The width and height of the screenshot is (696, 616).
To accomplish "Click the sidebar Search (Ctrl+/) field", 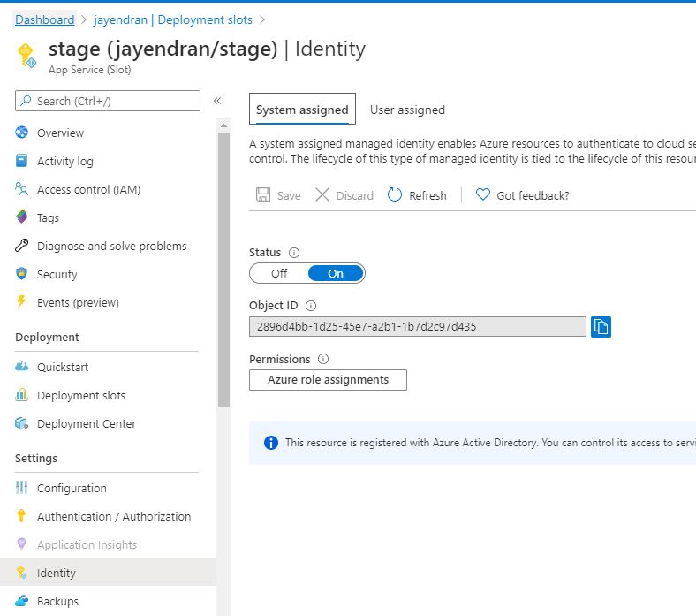I will pyautogui.click(x=108, y=101).
